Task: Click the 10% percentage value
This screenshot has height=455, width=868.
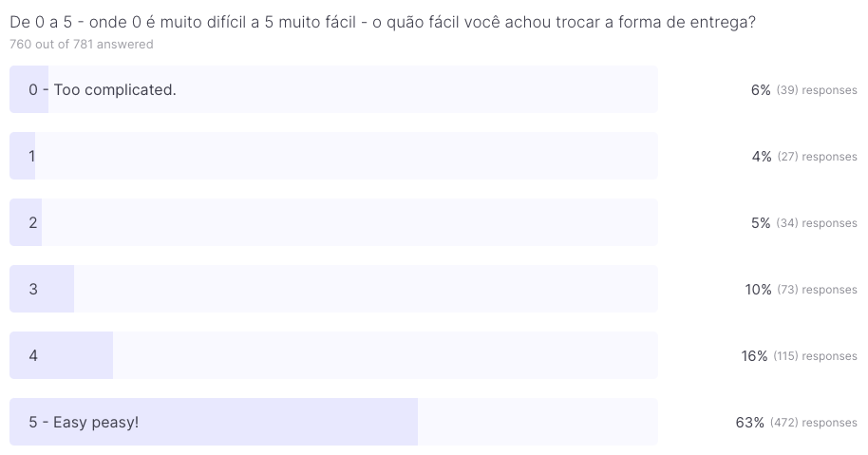Action: point(758,290)
